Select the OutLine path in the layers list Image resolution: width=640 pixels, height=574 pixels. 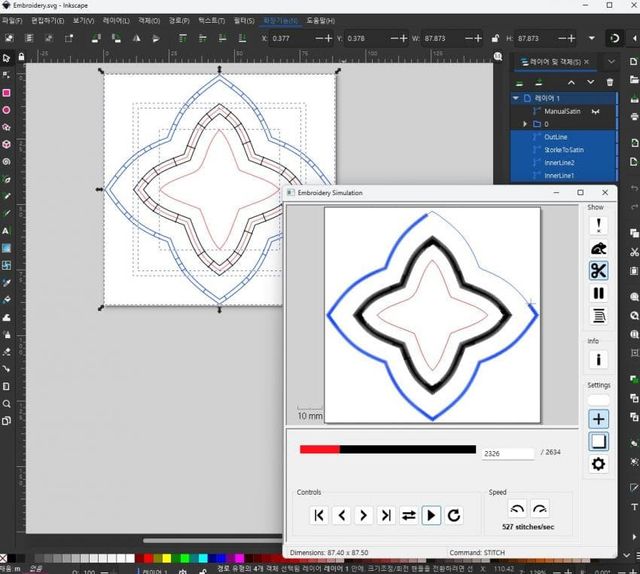[557, 137]
